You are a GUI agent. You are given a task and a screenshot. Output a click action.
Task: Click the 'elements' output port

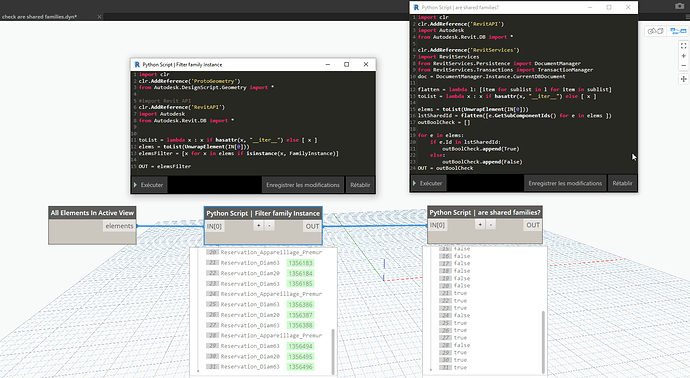[x=119, y=226]
